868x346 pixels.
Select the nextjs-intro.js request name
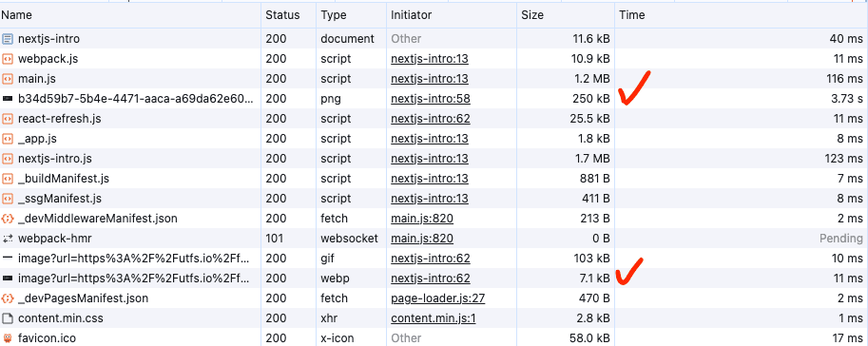click(55, 159)
